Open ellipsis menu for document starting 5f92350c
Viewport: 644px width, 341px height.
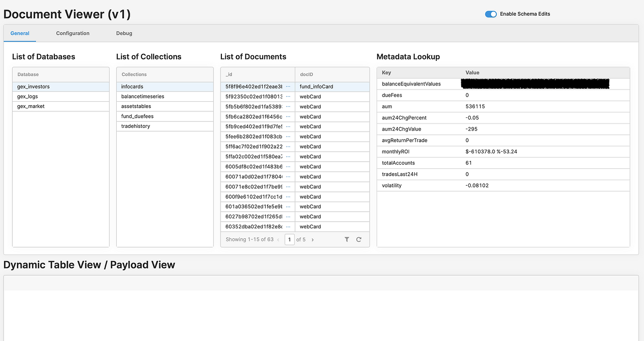(x=288, y=96)
